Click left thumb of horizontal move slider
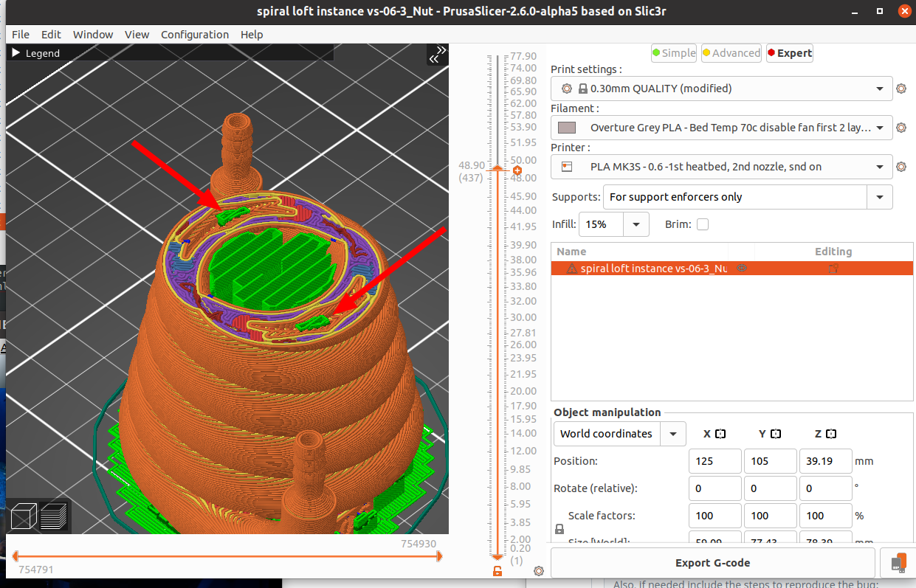 (x=16, y=556)
